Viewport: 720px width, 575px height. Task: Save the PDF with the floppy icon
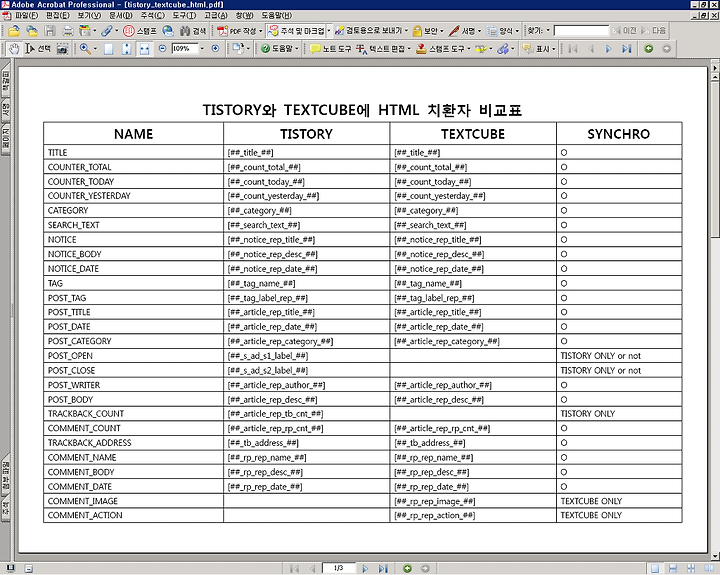50,31
